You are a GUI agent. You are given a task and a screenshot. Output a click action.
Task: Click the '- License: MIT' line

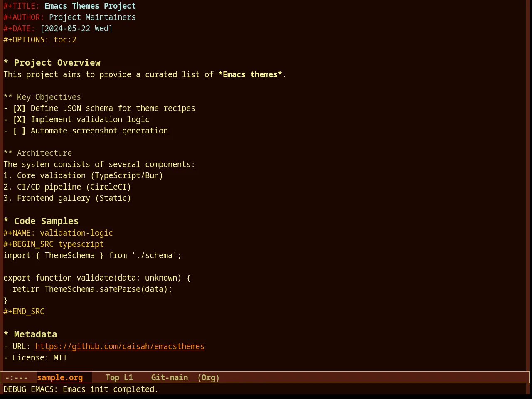tap(35, 358)
